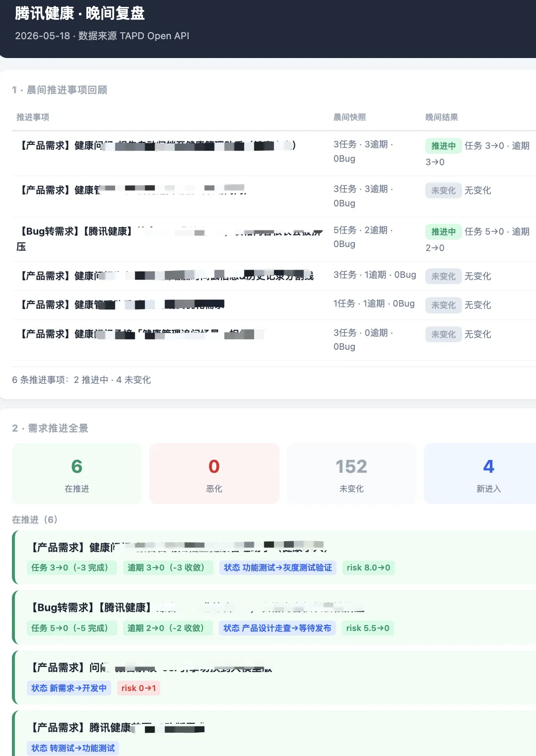Screen dimensions: 536x756
Task: Open the 恶化 stat card showing 0
Action: click(x=214, y=474)
